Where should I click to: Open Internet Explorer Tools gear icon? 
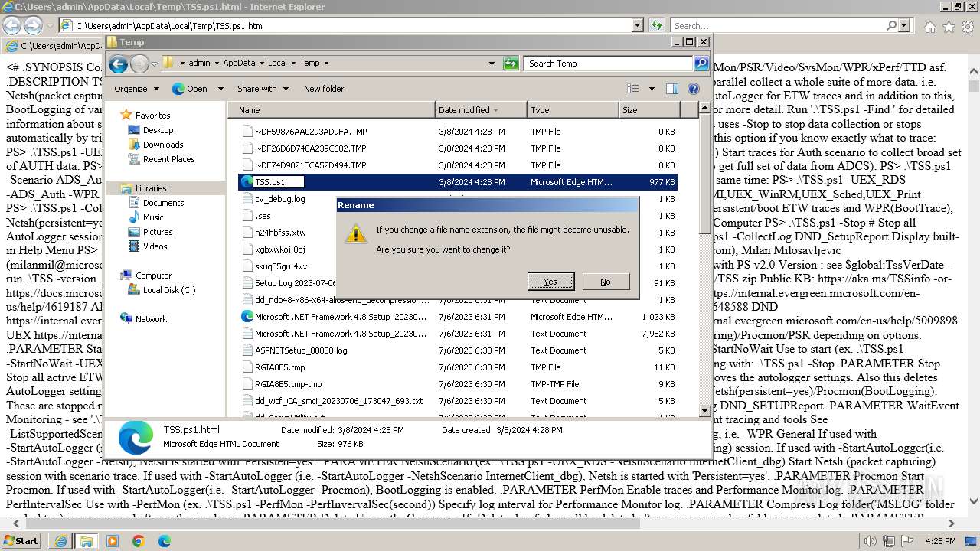tap(967, 27)
